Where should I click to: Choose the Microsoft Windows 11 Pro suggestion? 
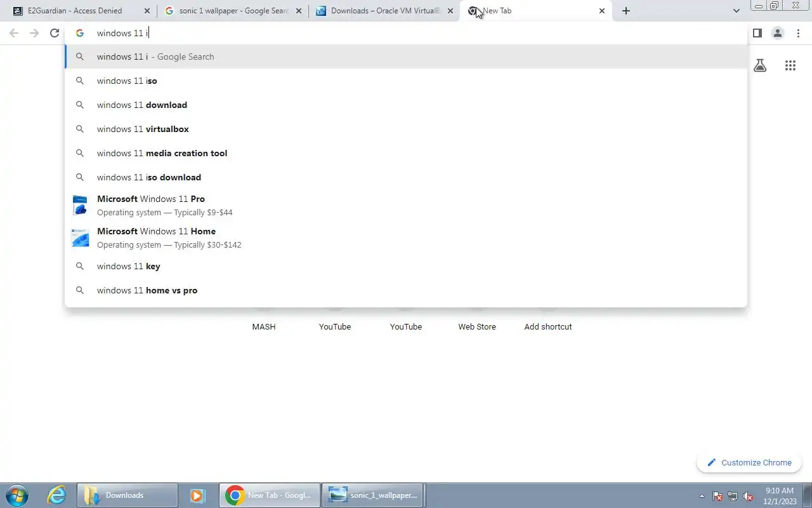[x=406, y=205]
